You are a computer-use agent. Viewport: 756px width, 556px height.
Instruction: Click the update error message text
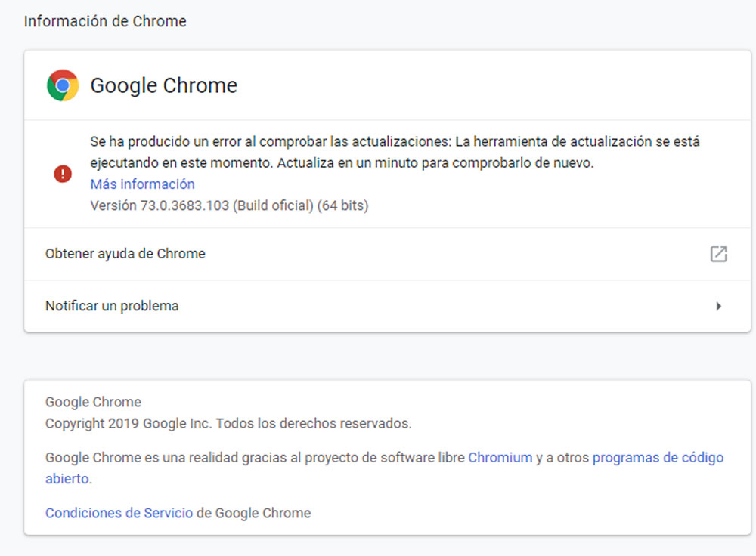(395, 152)
